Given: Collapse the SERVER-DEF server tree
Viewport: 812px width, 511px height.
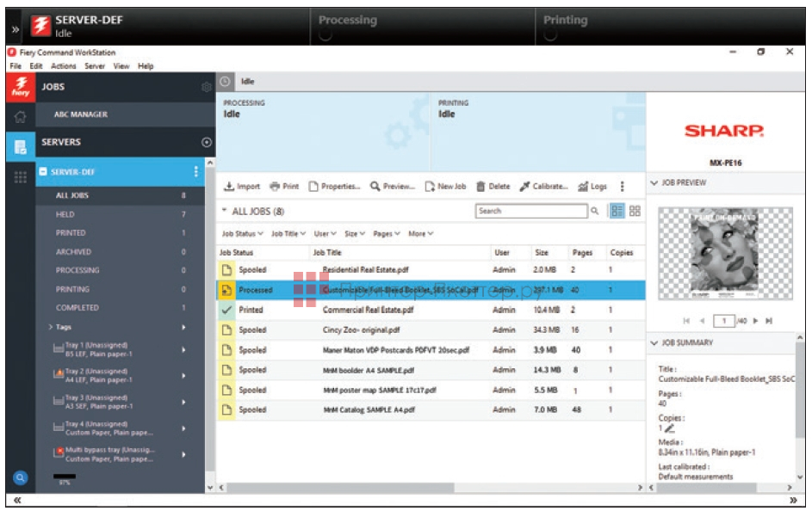Looking at the screenshot, I should pos(43,172).
